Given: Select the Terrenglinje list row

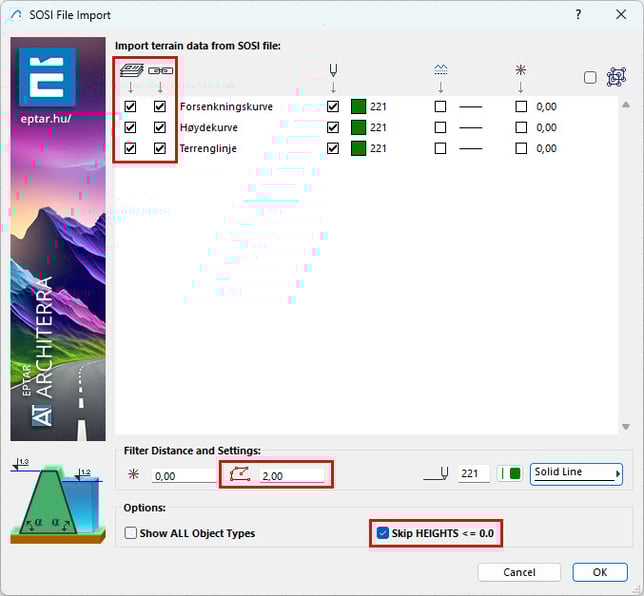Looking at the screenshot, I should click(208, 149).
